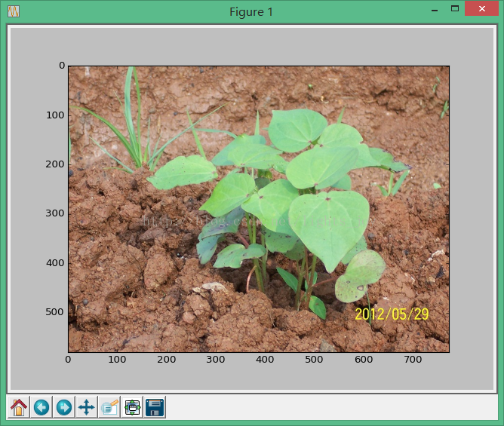
Task: Click the Figure 1 window system icon
Action: click(14, 11)
